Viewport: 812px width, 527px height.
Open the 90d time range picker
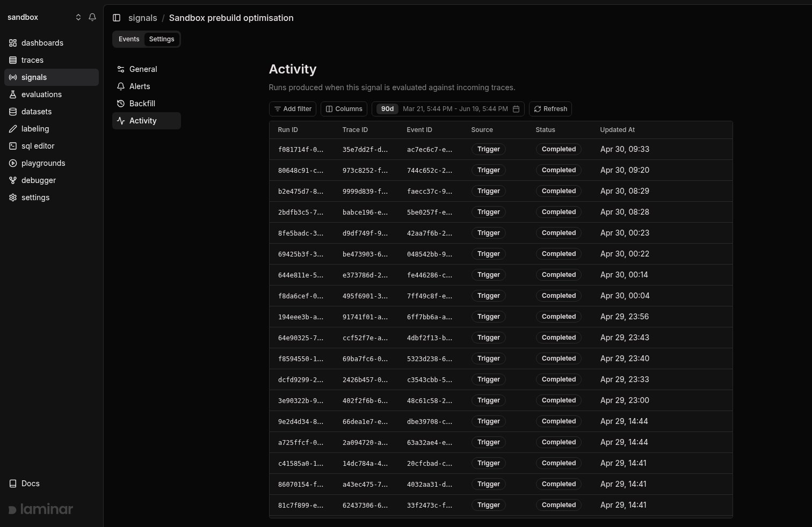coord(387,109)
